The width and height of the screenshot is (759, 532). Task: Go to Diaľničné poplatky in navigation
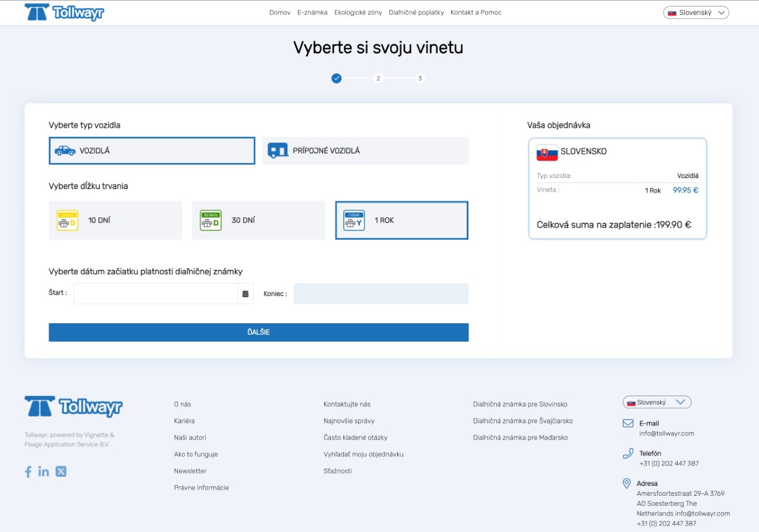click(x=416, y=12)
